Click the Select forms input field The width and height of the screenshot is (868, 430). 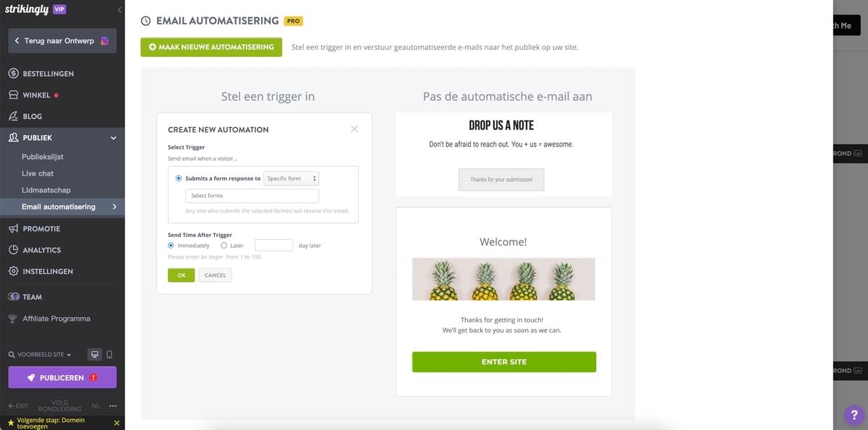tap(252, 195)
